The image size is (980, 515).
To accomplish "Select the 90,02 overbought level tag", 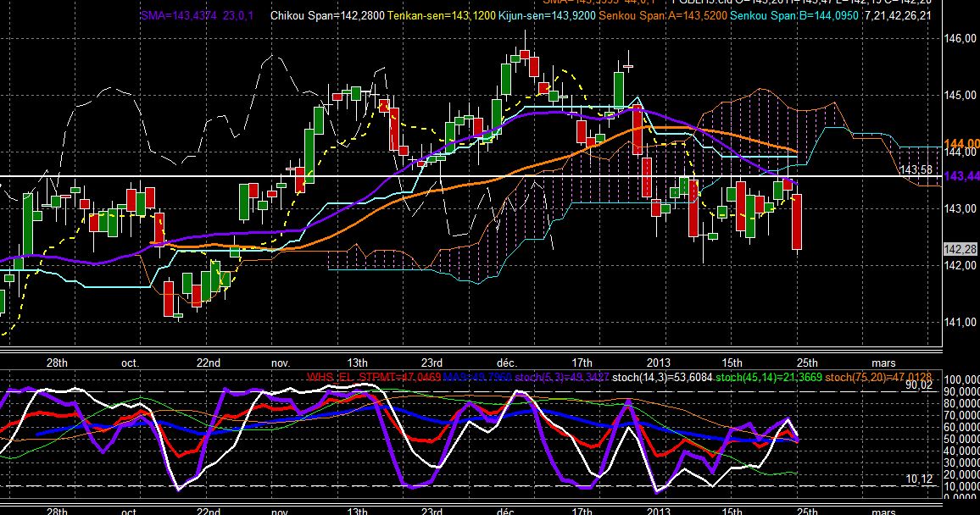I will 919,385.
